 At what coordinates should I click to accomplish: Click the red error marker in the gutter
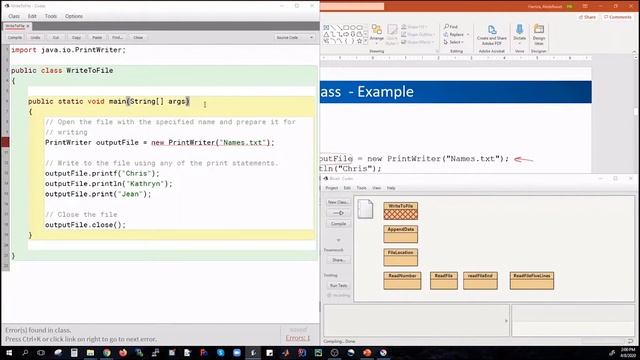coord(5,142)
